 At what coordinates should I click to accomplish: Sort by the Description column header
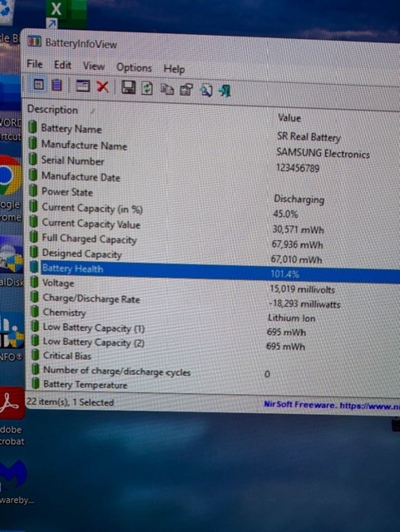[x=52, y=110]
